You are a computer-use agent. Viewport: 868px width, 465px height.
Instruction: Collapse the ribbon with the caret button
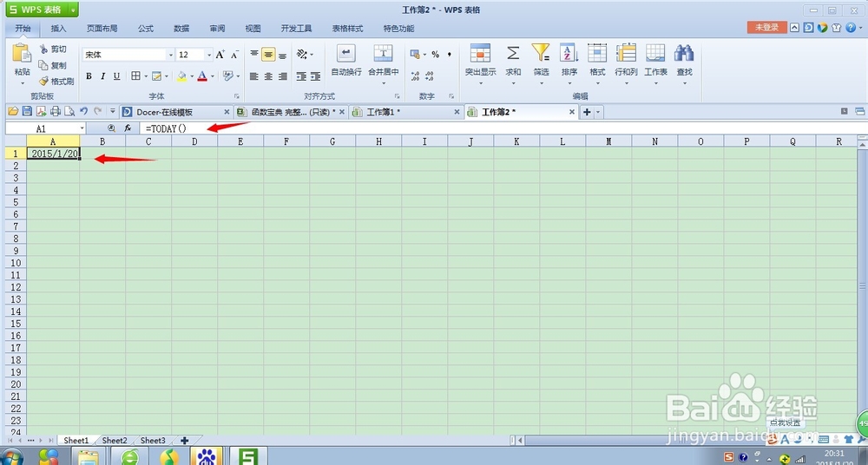[794, 28]
